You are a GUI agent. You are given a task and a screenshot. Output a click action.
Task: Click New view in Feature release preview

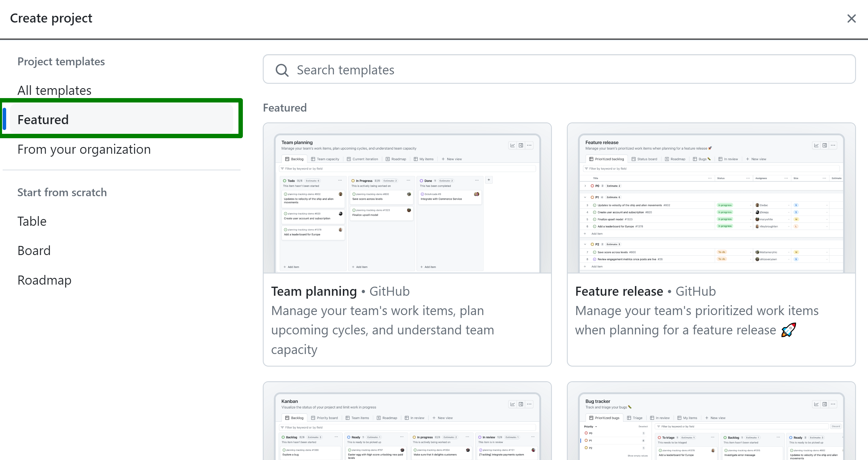pos(756,159)
